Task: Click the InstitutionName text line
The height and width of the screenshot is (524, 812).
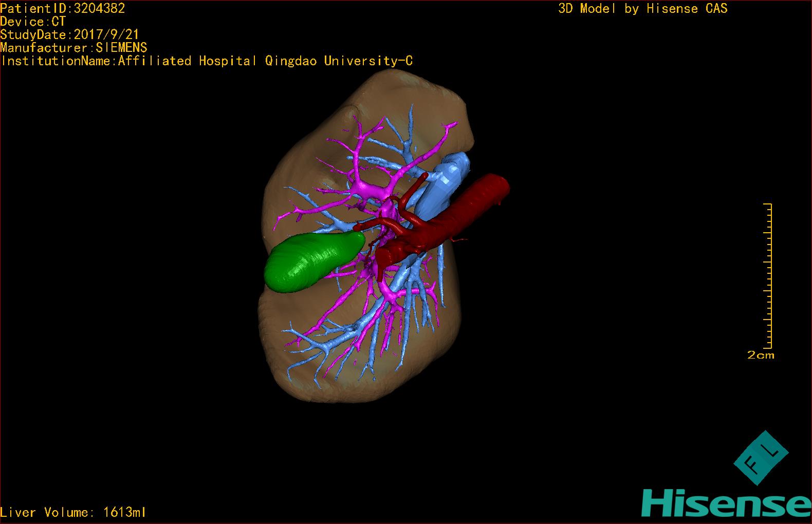Action: [207, 61]
